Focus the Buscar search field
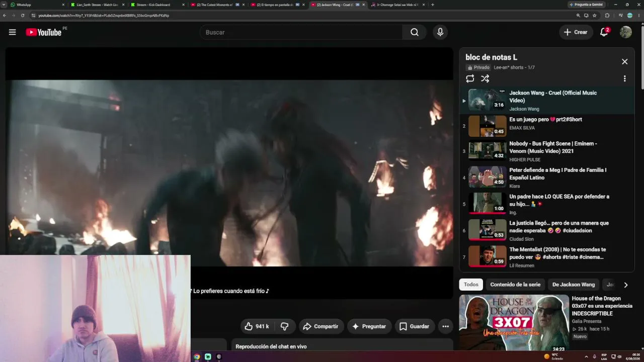The image size is (644, 362). 301,32
